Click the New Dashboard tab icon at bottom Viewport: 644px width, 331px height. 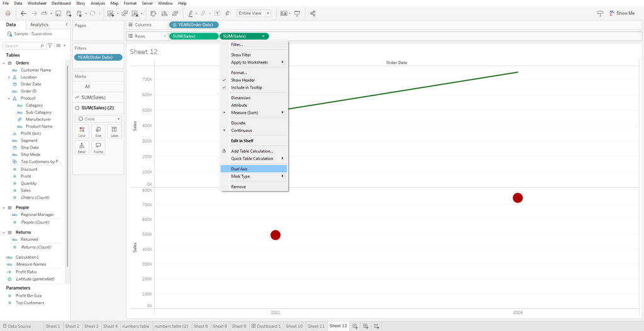(x=365, y=326)
